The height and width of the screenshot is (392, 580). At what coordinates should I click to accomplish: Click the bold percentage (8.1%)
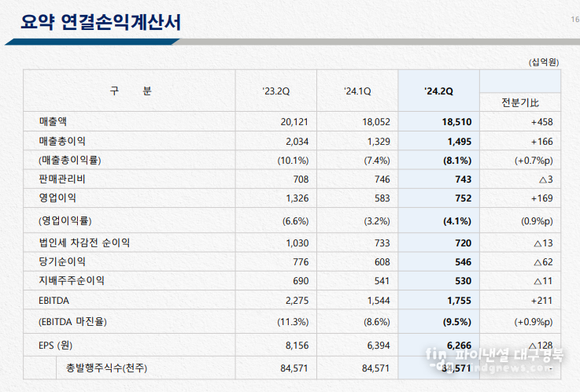point(457,161)
